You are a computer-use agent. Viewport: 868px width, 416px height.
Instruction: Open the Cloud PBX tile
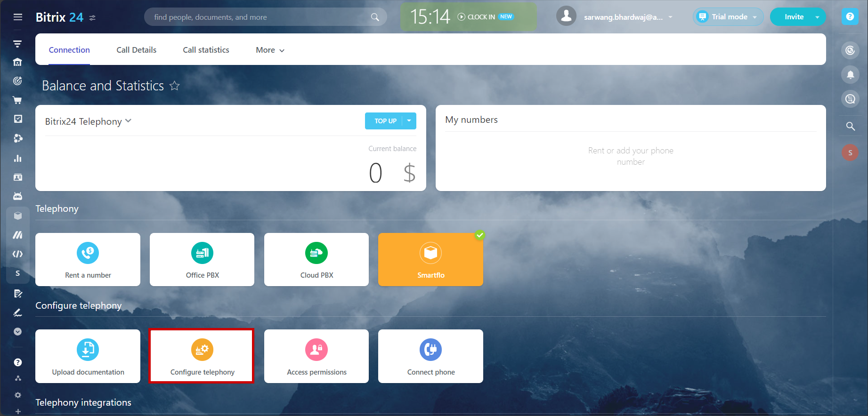point(316,259)
